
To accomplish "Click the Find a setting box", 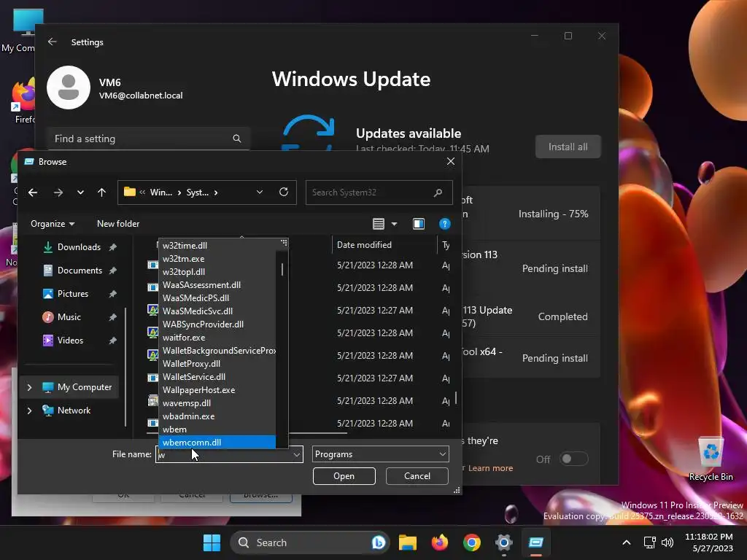I will 148,139.
